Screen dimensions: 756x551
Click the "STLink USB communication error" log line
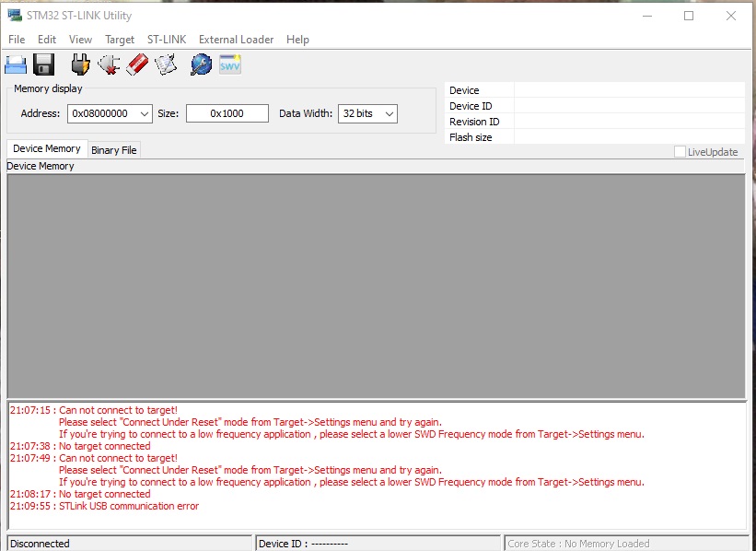pyautogui.click(x=129, y=506)
